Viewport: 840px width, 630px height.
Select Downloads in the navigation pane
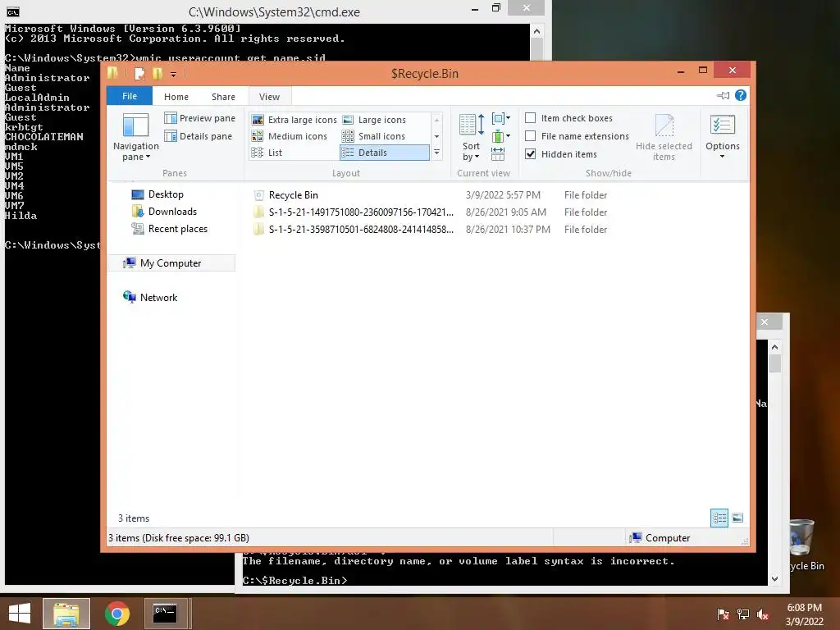(x=172, y=212)
